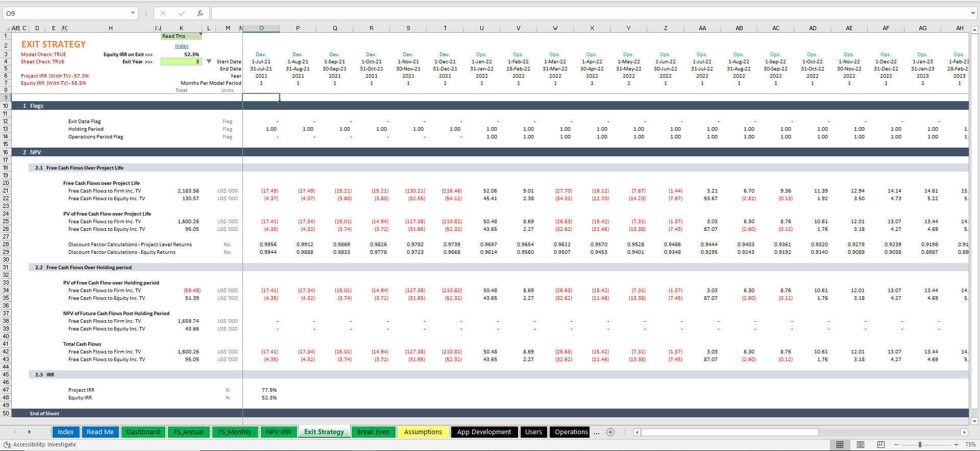Click the 2.3 IRR section header
Image resolution: width=980 pixels, height=451 pixels.
pyautogui.click(x=44, y=375)
